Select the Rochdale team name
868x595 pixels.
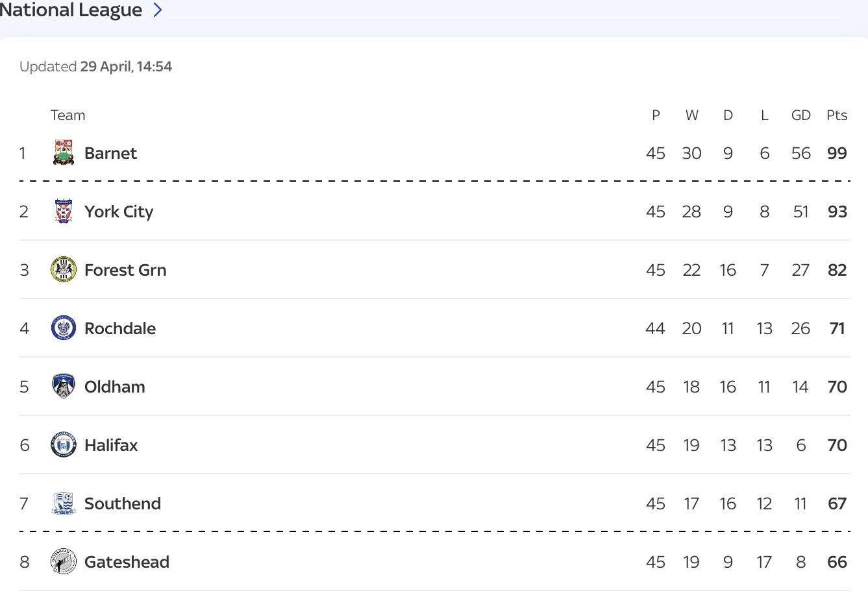click(120, 328)
